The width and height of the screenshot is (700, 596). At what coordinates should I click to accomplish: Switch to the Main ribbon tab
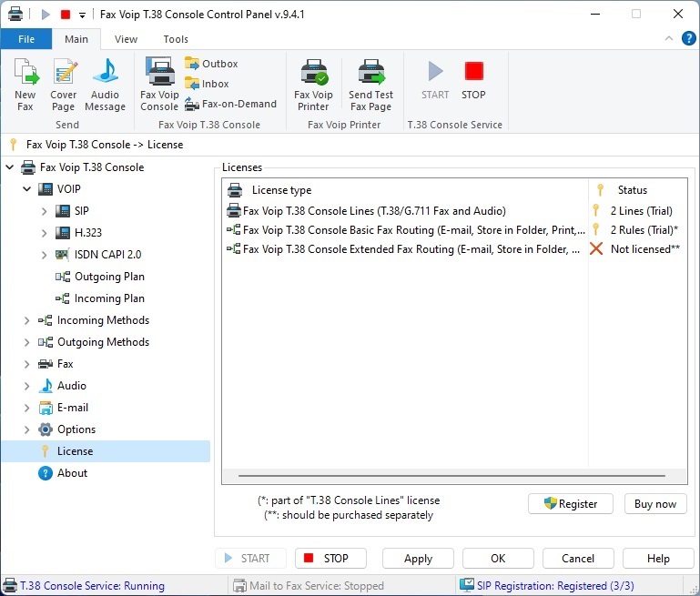76,39
